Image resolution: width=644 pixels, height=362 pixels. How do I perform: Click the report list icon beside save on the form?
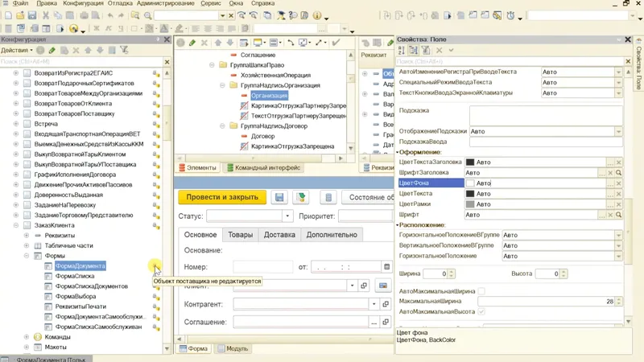click(x=328, y=197)
